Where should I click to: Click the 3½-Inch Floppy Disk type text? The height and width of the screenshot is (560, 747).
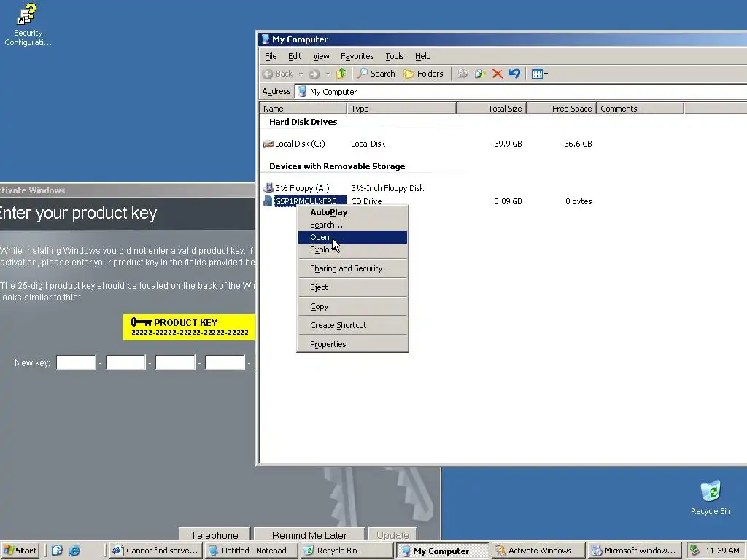pyautogui.click(x=387, y=188)
